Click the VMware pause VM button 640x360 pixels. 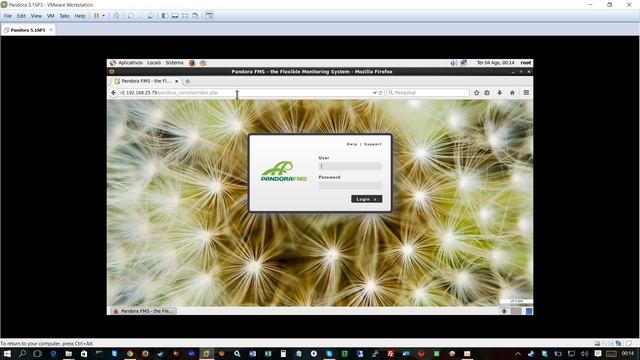point(96,16)
